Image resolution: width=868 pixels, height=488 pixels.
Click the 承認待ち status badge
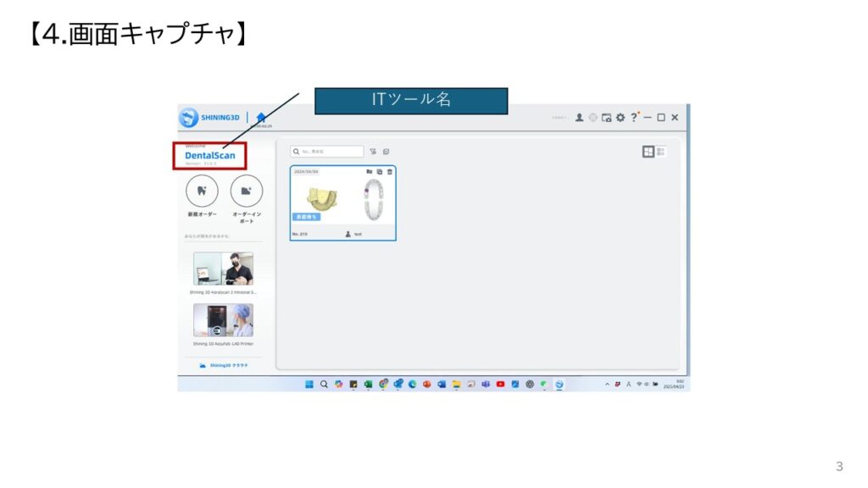click(x=307, y=216)
